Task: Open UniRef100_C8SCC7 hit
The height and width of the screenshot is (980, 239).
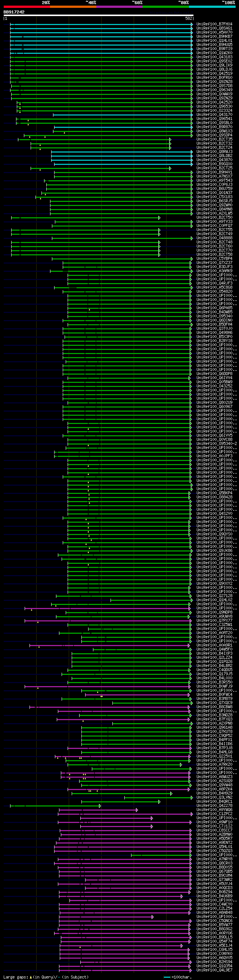Action: click(x=214, y=830)
